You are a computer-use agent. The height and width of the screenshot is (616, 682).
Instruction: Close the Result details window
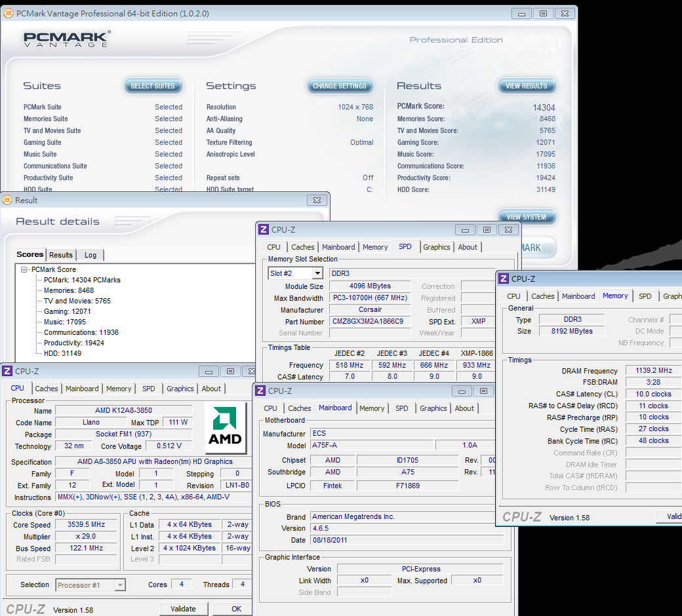(317, 201)
